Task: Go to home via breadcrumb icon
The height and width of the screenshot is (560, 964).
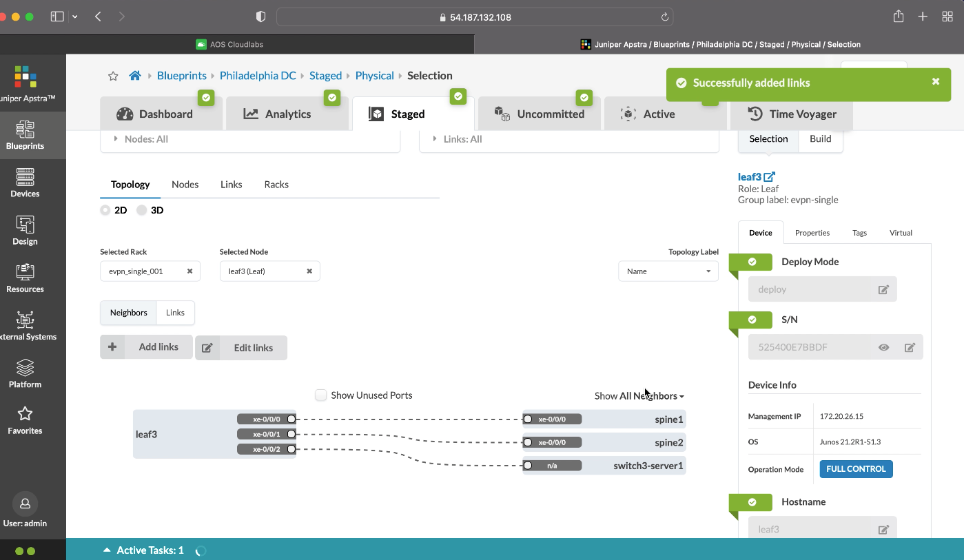Action: coord(135,76)
